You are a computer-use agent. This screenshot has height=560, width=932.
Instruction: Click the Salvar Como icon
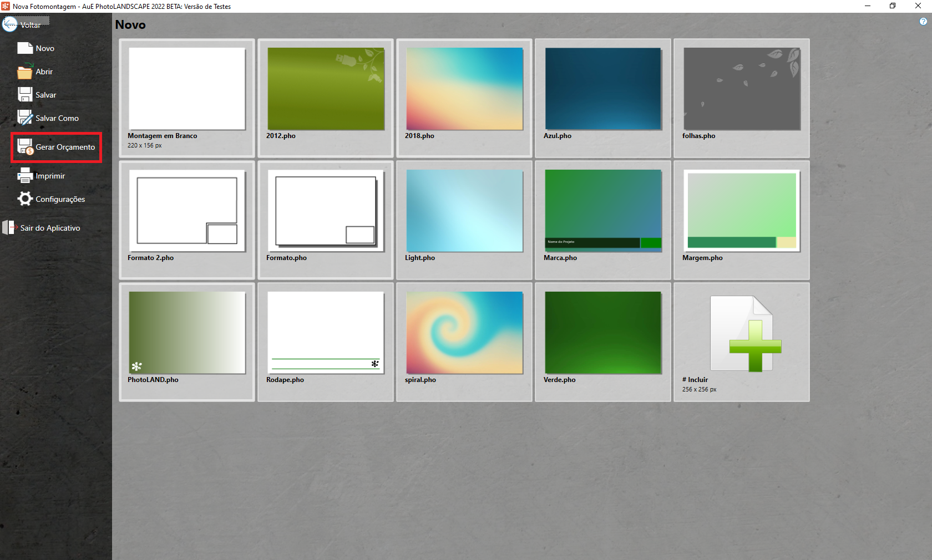(25, 118)
